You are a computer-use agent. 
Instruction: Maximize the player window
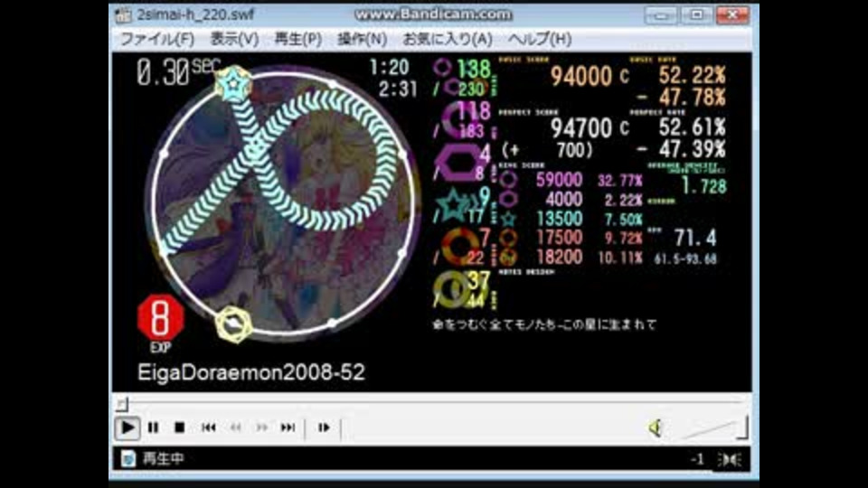(x=696, y=15)
